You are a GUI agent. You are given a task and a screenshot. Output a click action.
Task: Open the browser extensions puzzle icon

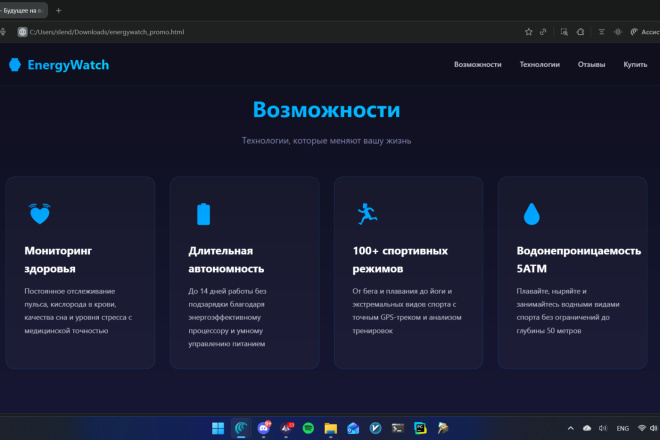[x=580, y=32]
